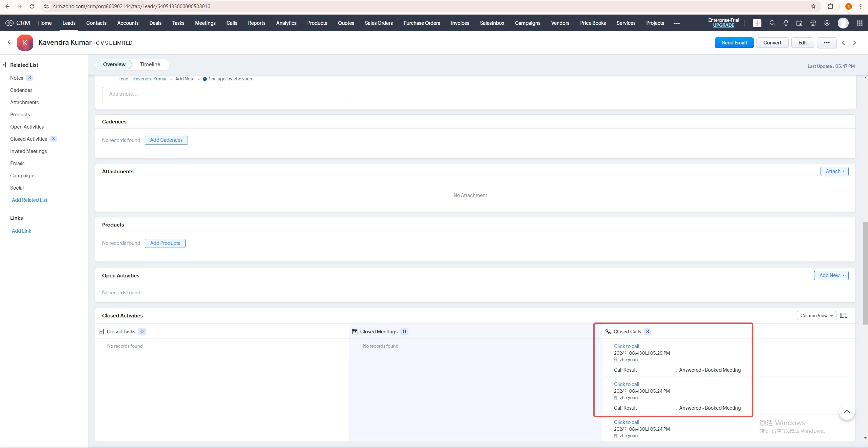This screenshot has height=448, width=868.
Task: Jump to Invited Meetings in Related List
Action: coord(28,151)
